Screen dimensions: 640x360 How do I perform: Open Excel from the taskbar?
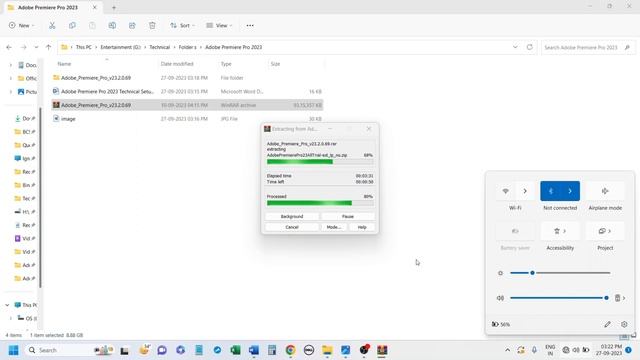pyautogui.click(x=235, y=350)
